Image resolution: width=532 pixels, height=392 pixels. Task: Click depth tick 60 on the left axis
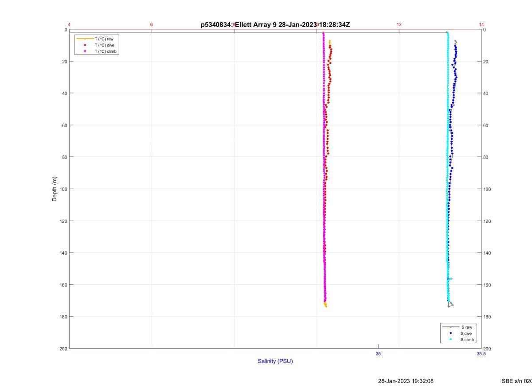(x=65, y=125)
